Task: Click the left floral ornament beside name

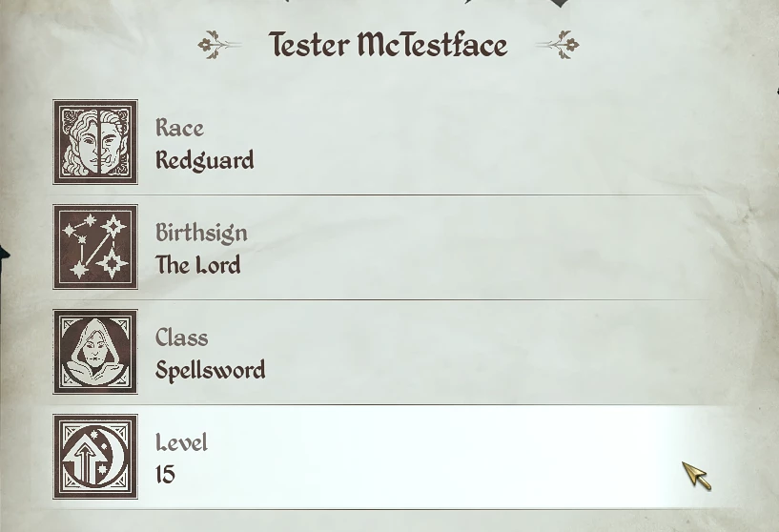Action: click(218, 45)
